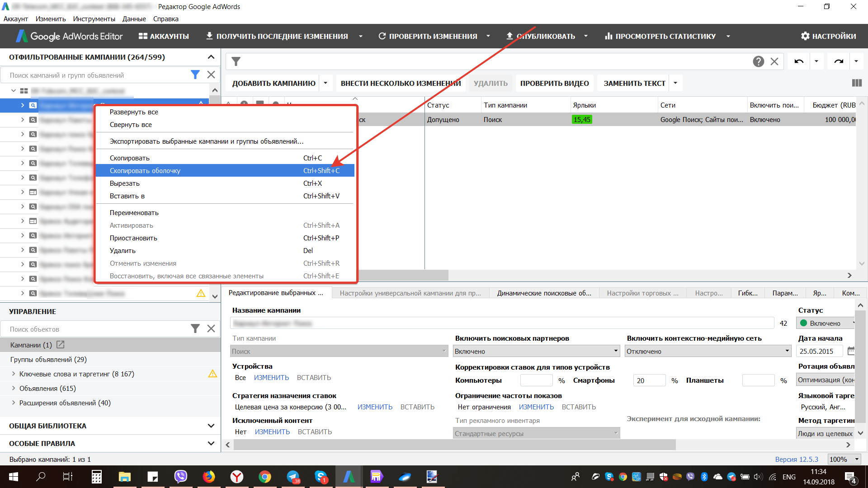Expand Ключевые слова и таргетинг tree node
868x488 pixels.
pyautogui.click(x=13, y=374)
